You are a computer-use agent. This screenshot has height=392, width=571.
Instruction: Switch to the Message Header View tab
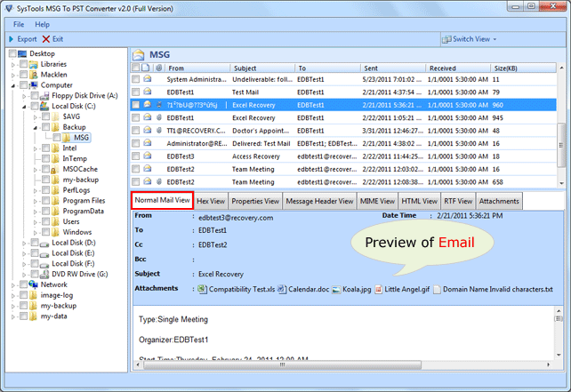(x=319, y=201)
